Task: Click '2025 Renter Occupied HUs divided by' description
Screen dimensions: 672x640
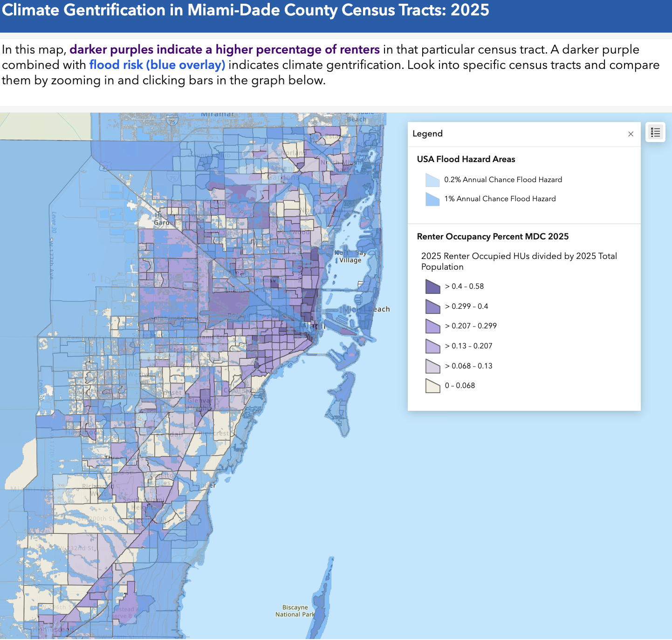Action: [x=519, y=261]
